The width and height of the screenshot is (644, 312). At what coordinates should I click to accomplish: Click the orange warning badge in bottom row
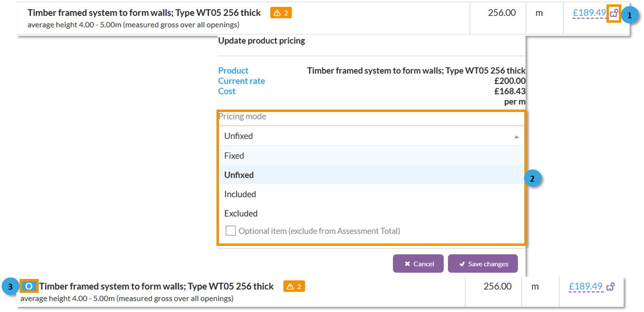[x=294, y=286]
